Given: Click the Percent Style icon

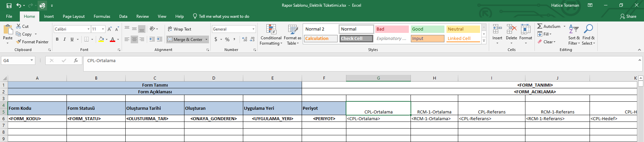Looking at the screenshot, I should pos(227,40).
